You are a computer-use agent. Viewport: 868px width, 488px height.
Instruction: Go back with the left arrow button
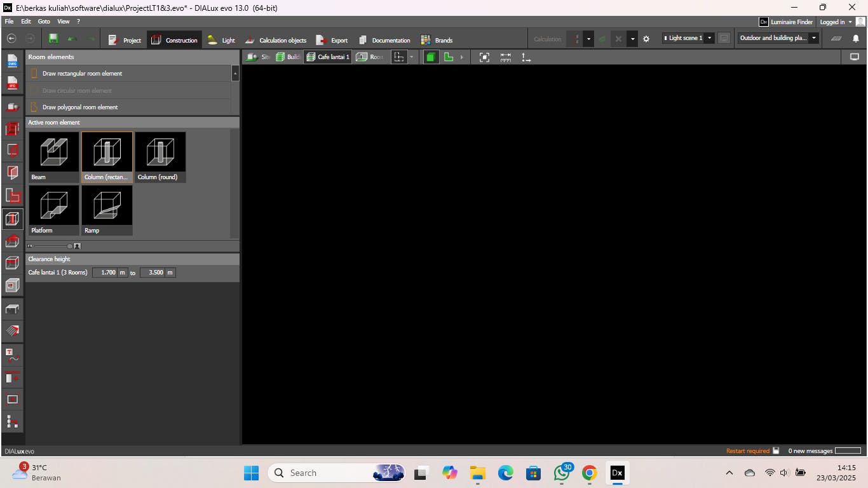11,39
